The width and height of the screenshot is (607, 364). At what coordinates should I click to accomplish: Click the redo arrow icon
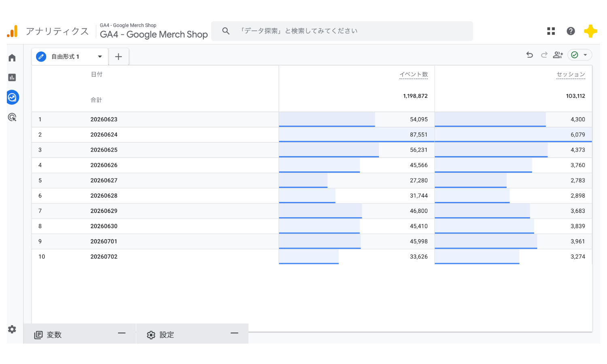pyautogui.click(x=544, y=55)
